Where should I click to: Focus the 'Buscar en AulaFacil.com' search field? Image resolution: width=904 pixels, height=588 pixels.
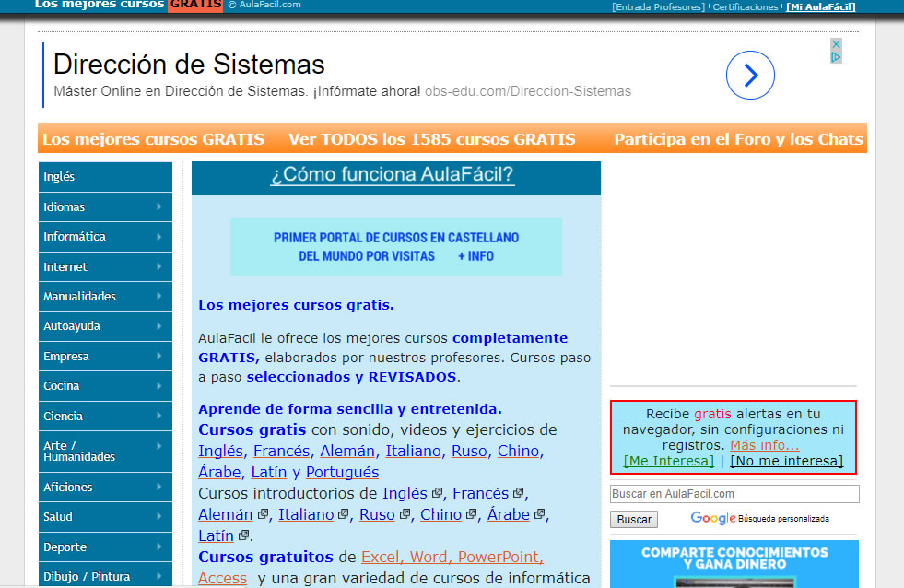[x=734, y=494]
